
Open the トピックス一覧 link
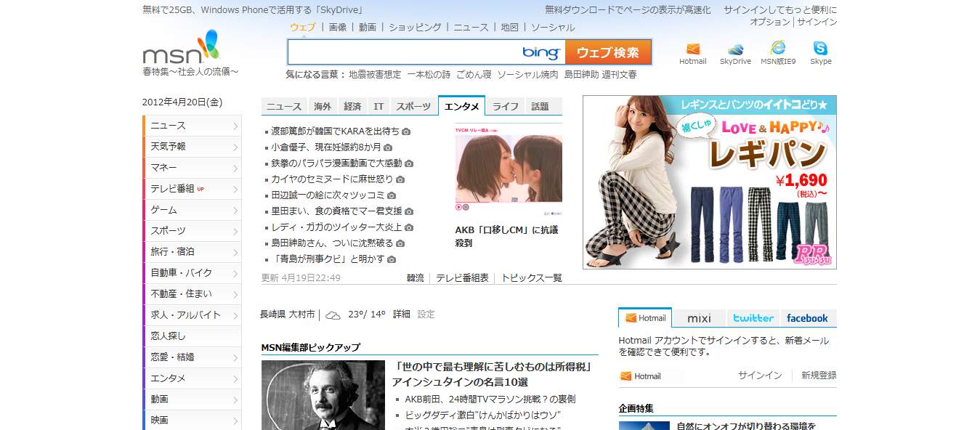532,277
